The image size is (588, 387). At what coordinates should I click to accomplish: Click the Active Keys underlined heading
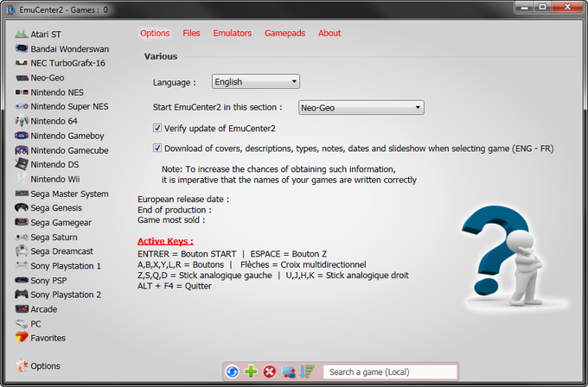click(x=165, y=241)
